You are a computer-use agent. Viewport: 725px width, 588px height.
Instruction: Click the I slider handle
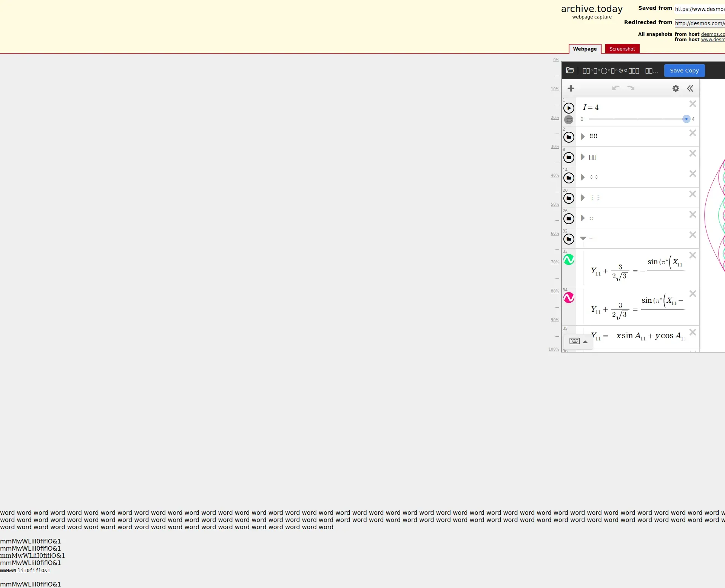click(686, 119)
